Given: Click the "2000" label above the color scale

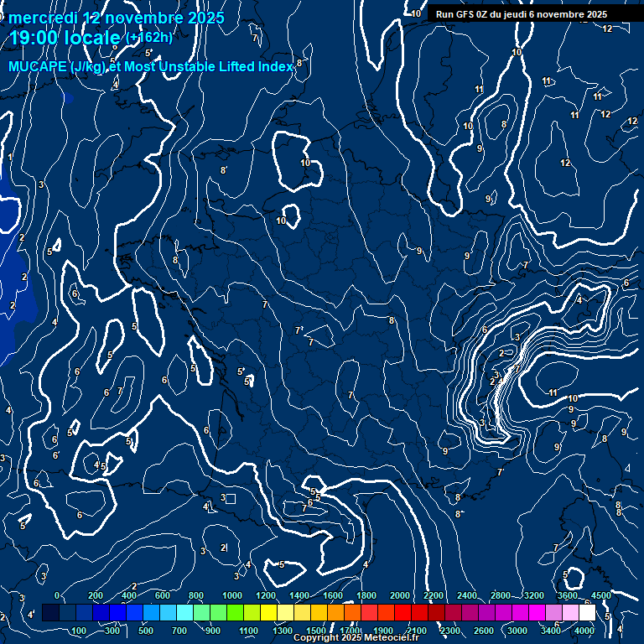Looking at the screenshot, I should (x=400, y=595).
